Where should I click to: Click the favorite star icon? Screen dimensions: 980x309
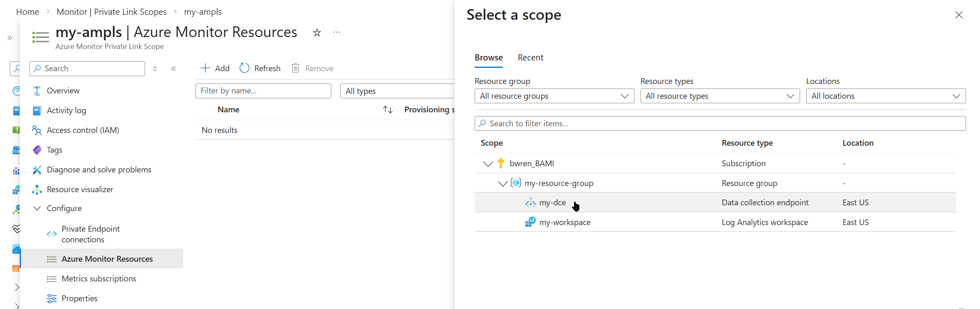point(317,33)
